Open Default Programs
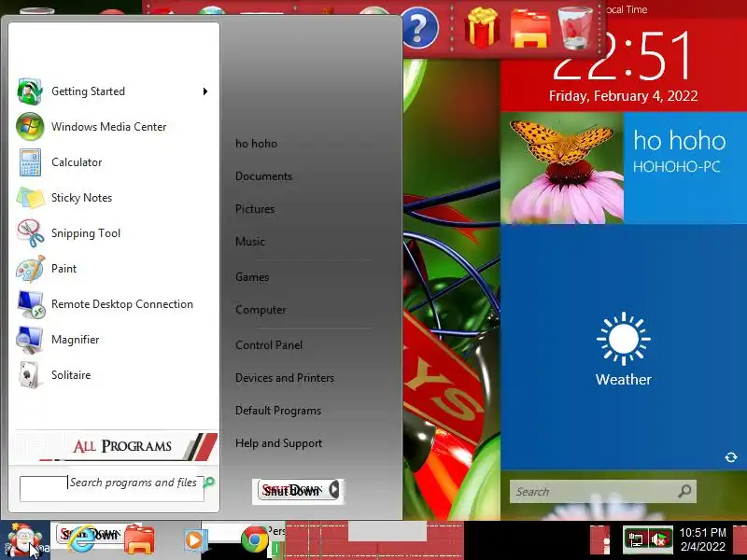This screenshot has height=560, width=747. 278,411
